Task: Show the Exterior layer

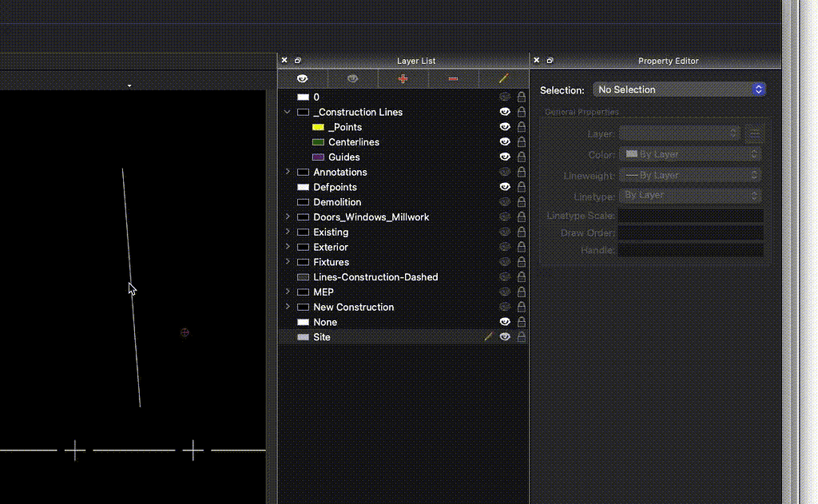Action: coord(505,247)
